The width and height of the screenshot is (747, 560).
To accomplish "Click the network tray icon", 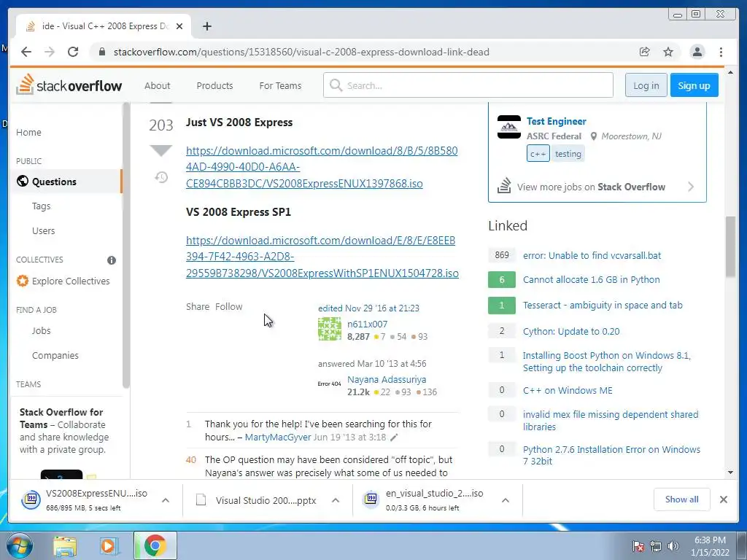I will [x=656, y=546].
